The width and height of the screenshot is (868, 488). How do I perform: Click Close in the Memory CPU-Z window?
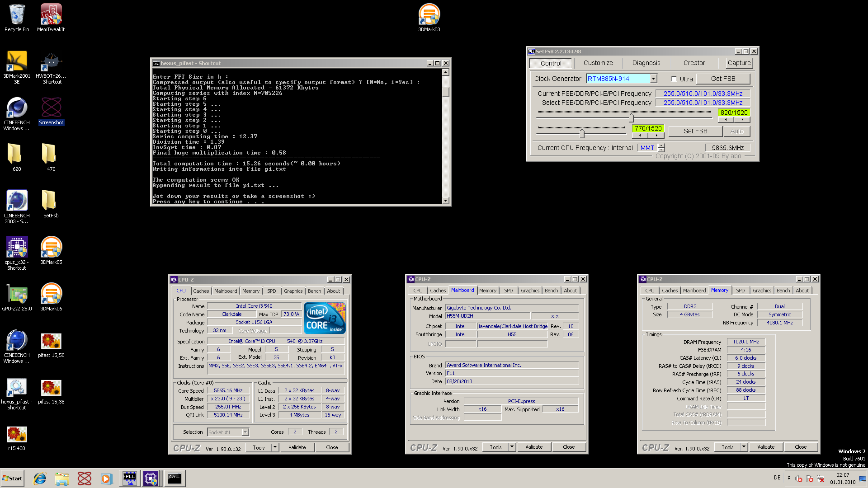(x=801, y=447)
